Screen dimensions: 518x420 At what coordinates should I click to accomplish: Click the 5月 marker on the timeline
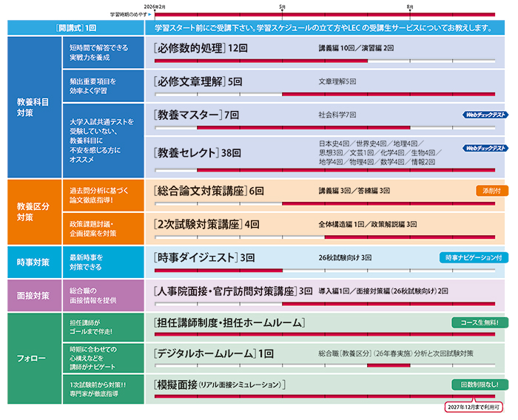tap(283, 7)
